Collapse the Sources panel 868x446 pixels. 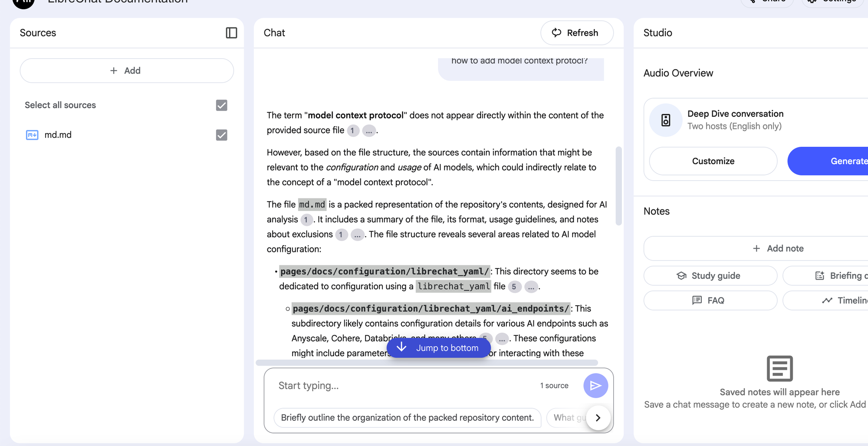pyautogui.click(x=231, y=33)
